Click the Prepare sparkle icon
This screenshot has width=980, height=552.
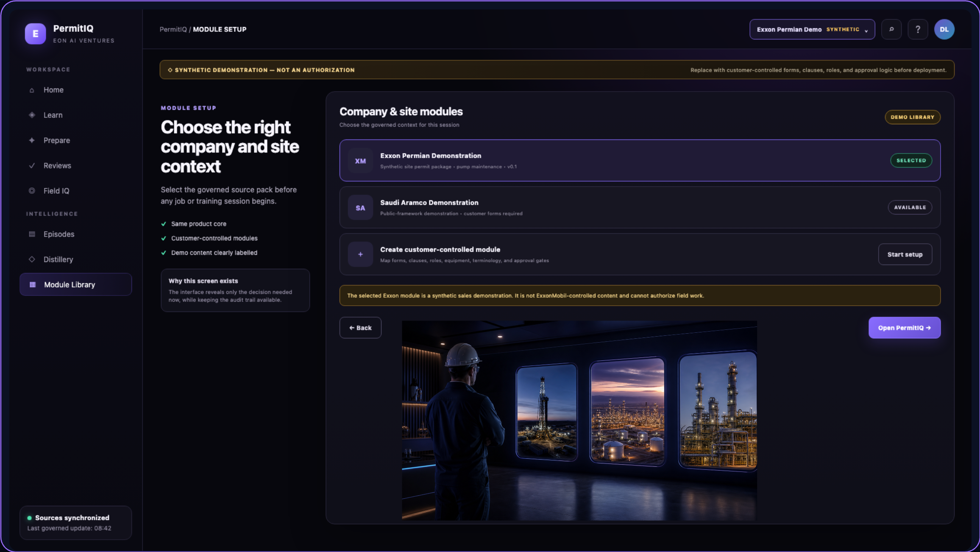point(32,140)
